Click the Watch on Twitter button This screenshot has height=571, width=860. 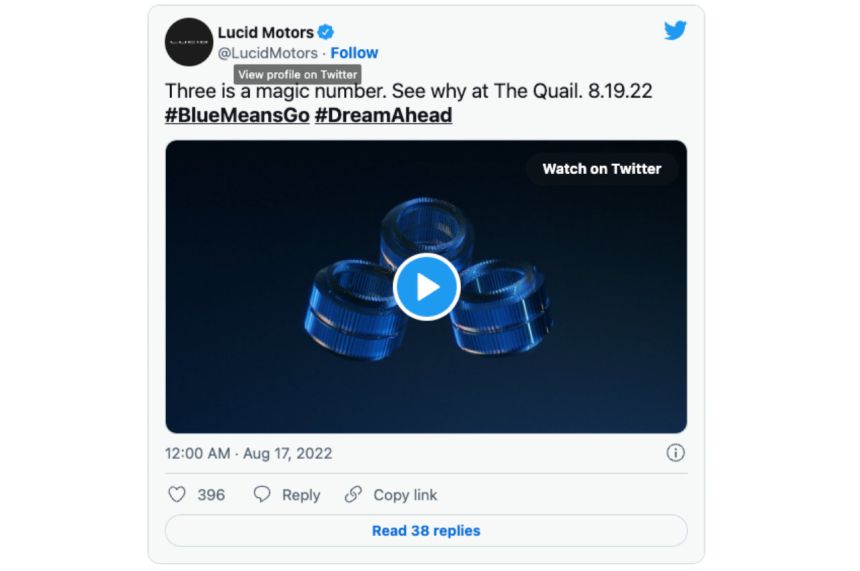click(601, 169)
